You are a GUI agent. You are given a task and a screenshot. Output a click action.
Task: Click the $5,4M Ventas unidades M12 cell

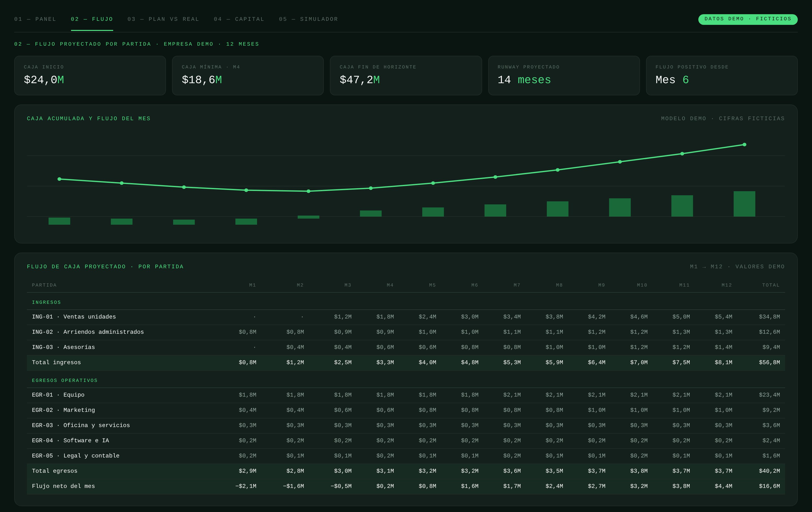(723, 317)
